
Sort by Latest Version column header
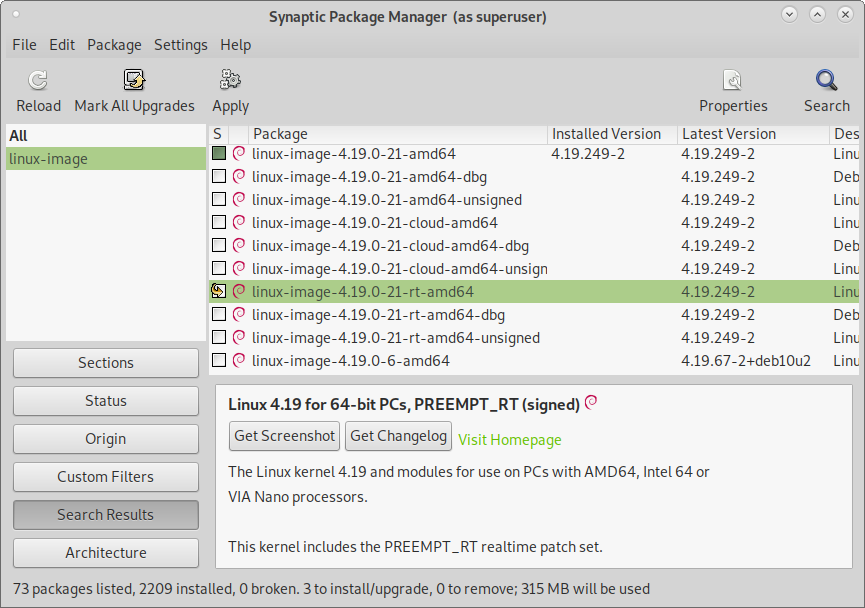coord(753,134)
